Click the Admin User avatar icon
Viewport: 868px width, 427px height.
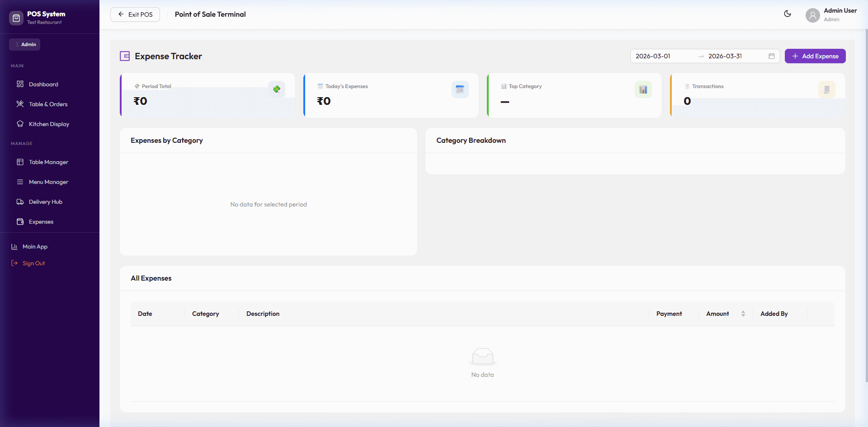pos(812,15)
